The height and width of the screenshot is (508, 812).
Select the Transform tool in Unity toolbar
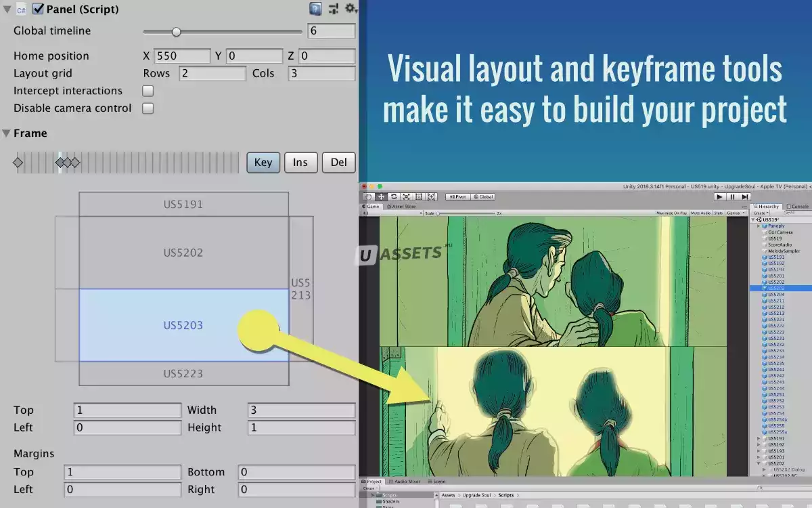coord(431,197)
